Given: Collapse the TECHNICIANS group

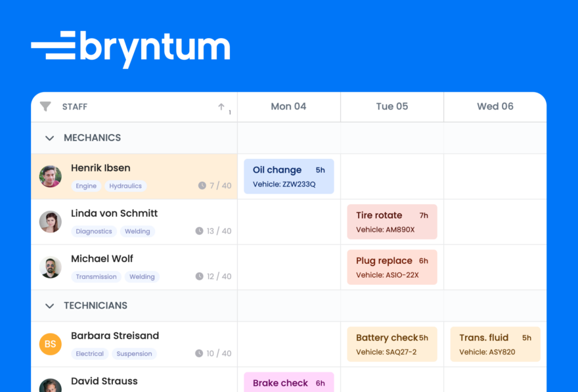Looking at the screenshot, I should (x=50, y=305).
